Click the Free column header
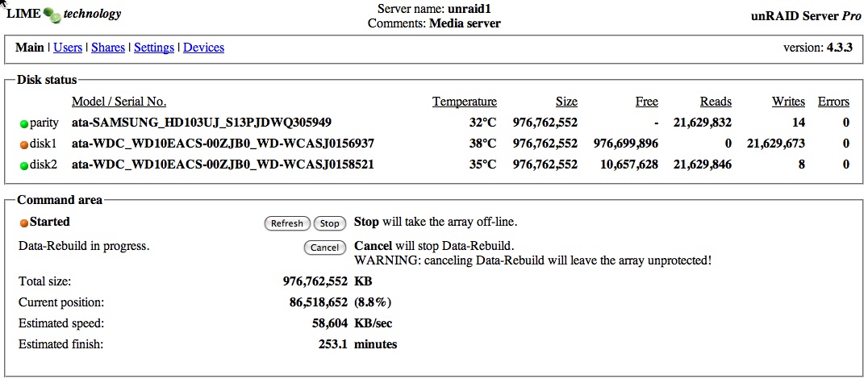 [x=647, y=102]
